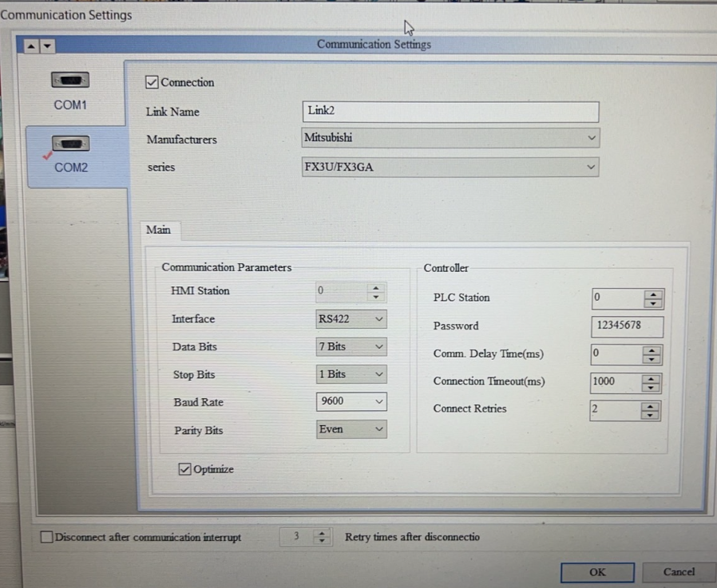Viewport: 717px width, 588px height.
Task: Open the Parity Bits dropdown showing Even
Action: coord(351,429)
